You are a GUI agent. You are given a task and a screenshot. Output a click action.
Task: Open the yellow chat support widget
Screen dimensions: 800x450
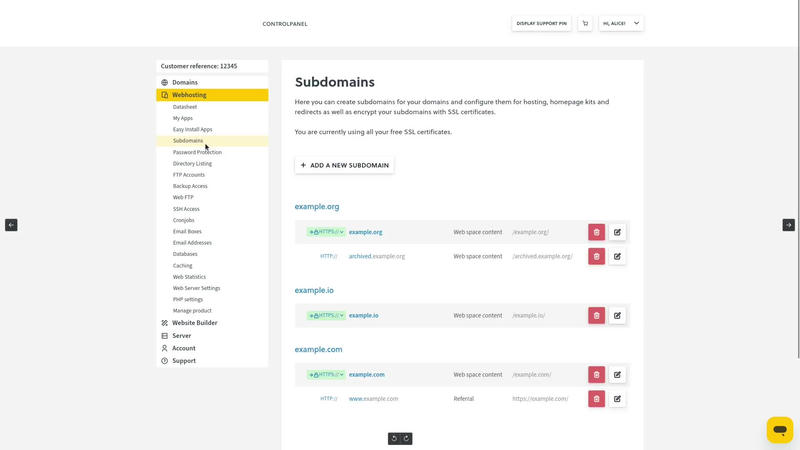click(x=780, y=430)
